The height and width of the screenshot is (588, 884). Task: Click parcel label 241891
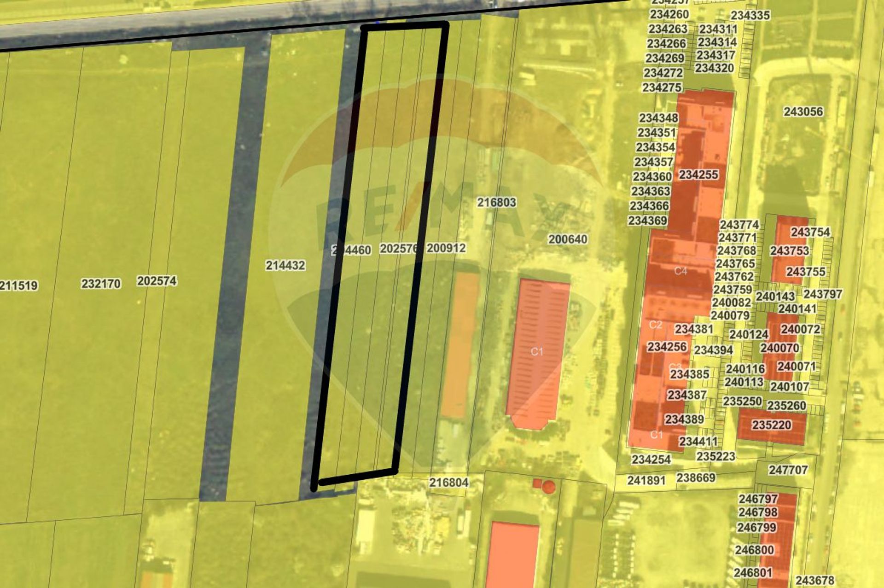pos(646,481)
